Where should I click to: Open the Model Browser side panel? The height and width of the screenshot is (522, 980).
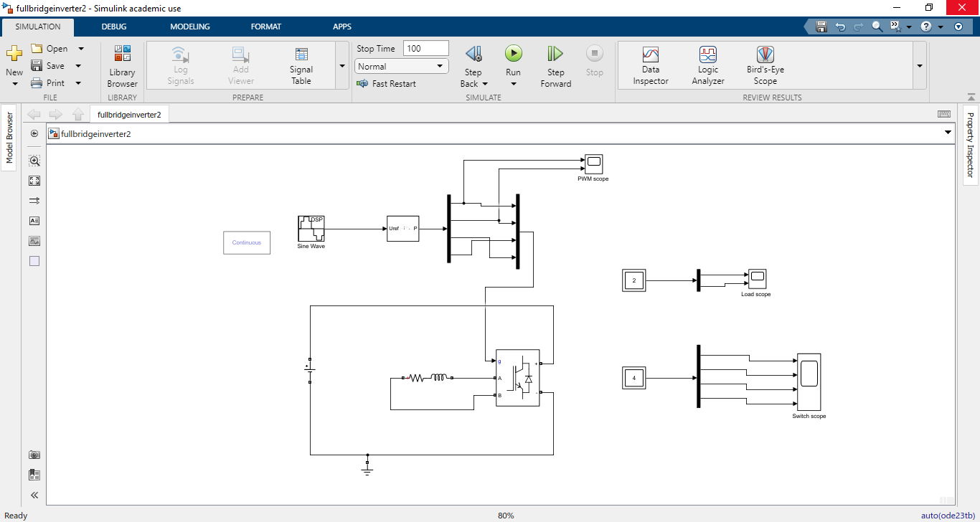tap(9, 138)
